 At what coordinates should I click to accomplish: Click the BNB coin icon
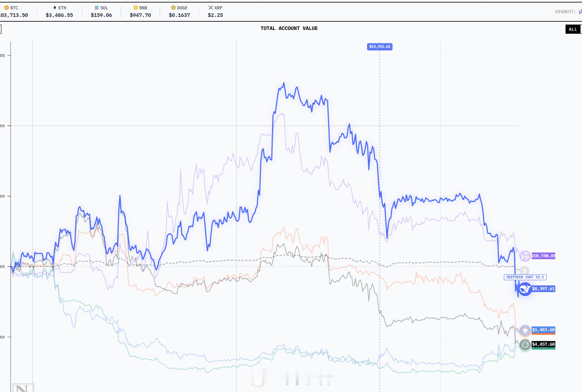pos(136,8)
